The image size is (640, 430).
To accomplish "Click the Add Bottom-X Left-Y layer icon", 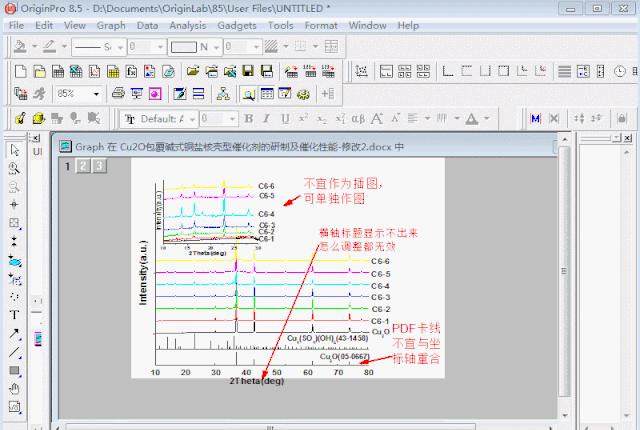I will [448, 71].
